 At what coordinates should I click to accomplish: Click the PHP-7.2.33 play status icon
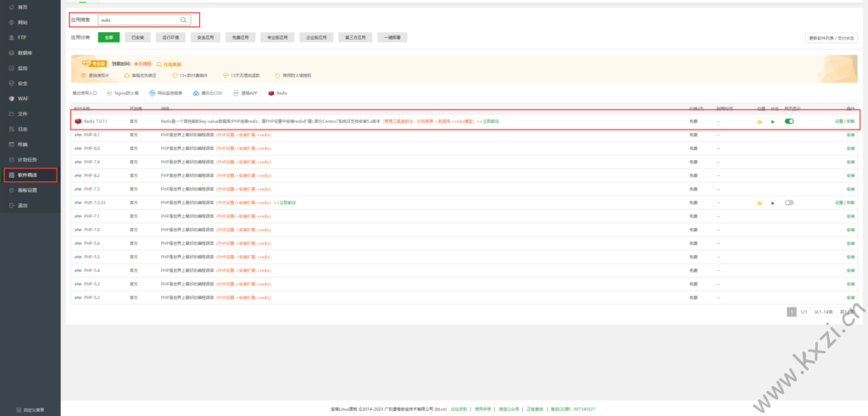(x=773, y=203)
